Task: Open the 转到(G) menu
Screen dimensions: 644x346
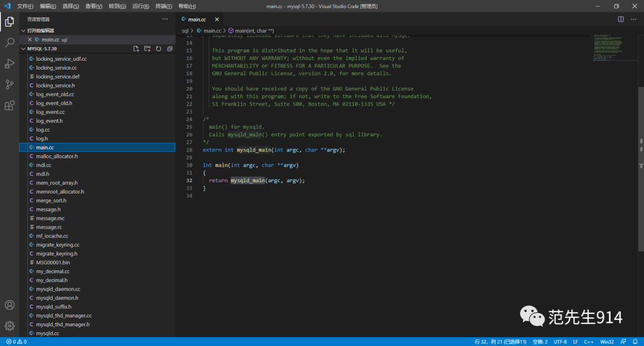Action: tap(117, 6)
